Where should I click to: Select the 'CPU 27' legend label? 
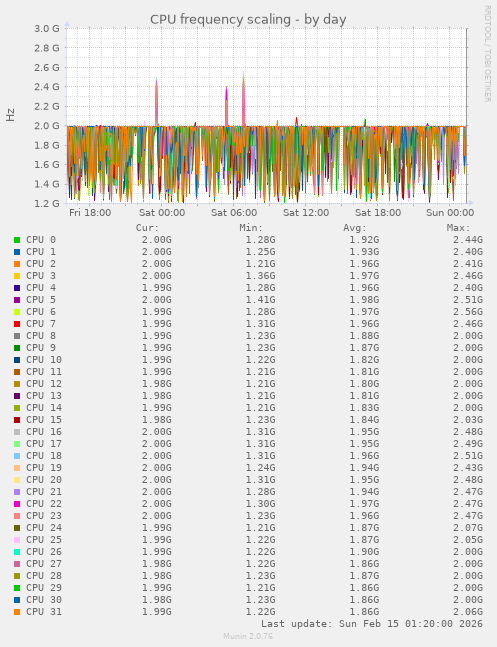[x=44, y=564]
